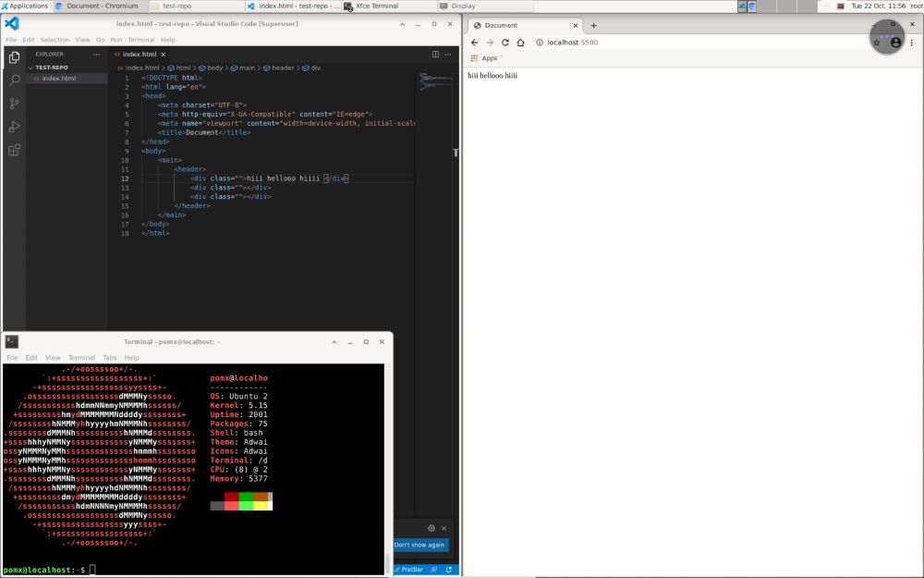
Task: Open the Extensions view in VS Code
Action: 14,150
